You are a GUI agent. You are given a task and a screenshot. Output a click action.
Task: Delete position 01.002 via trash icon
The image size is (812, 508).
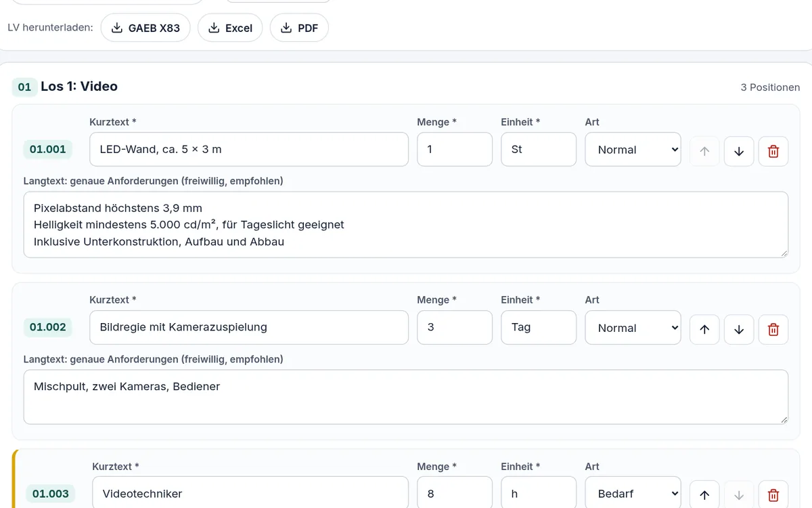[773, 329]
